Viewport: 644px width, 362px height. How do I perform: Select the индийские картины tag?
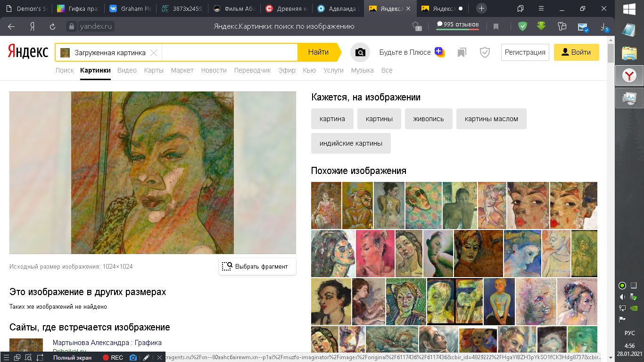(351, 143)
